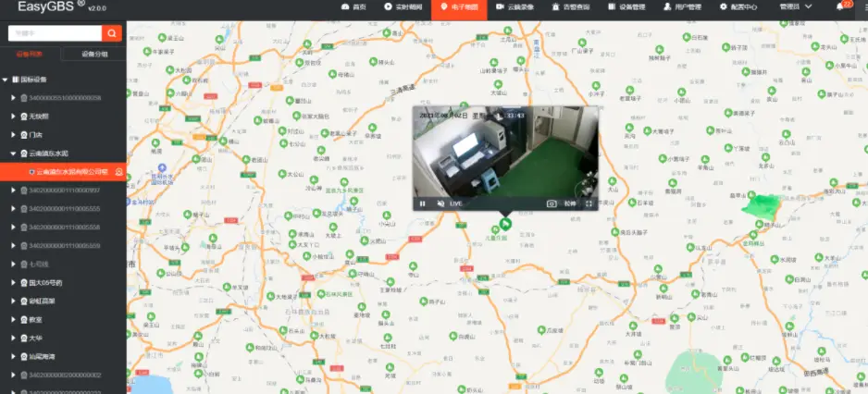868x394 pixels.
Task: Click the selected camera marker below video
Action: click(505, 225)
